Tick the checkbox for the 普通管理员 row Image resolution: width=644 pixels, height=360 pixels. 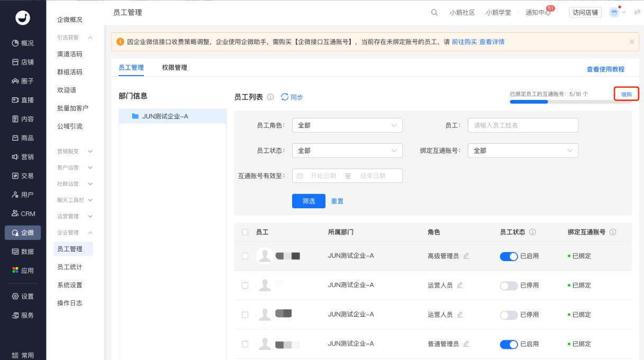click(244, 344)
